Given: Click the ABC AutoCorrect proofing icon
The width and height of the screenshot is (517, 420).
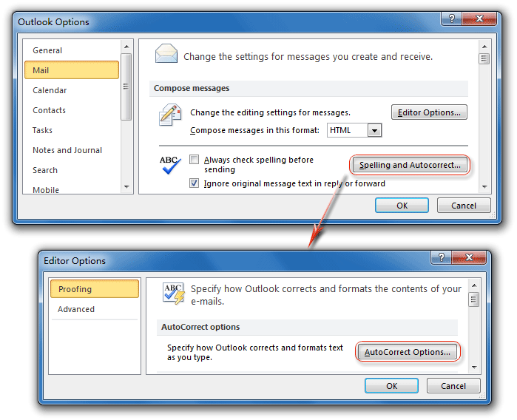Looking at the screenshot, I should (173, 293).
